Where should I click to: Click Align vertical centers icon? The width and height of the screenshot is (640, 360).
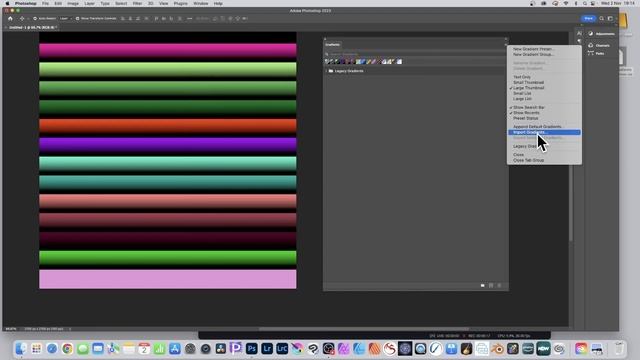tap(164, 18)
